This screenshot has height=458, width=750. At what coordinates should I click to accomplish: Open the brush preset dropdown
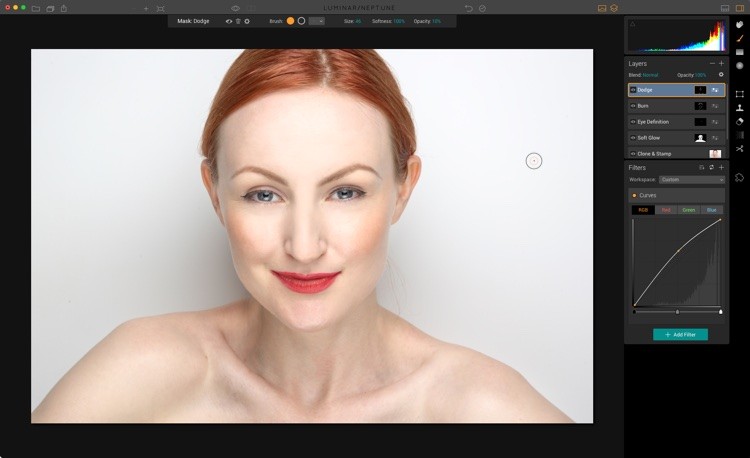pos(317,21)
